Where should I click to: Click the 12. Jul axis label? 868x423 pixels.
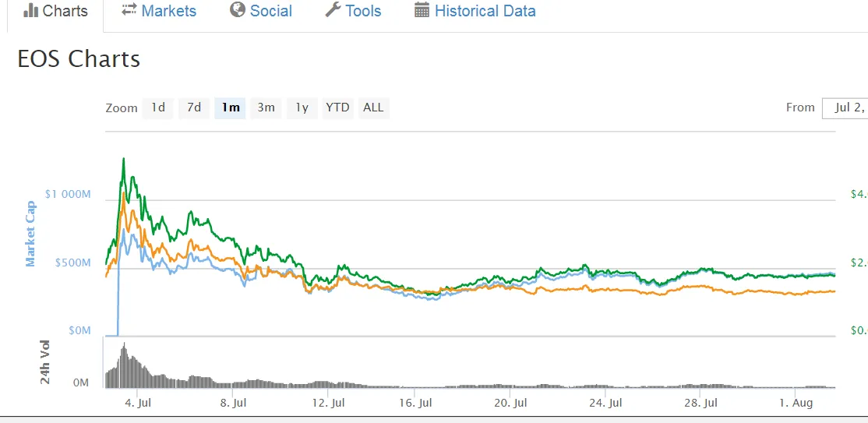click(x=326, y=403)
